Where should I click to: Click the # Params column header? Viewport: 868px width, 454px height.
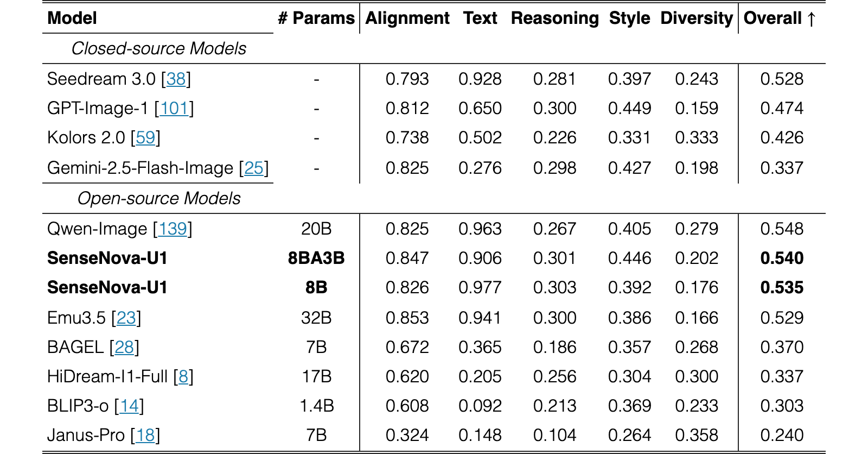tap(316, 18)
